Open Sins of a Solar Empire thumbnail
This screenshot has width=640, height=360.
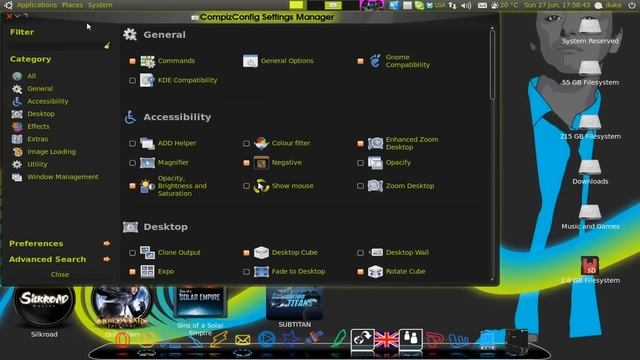point(200,301)
